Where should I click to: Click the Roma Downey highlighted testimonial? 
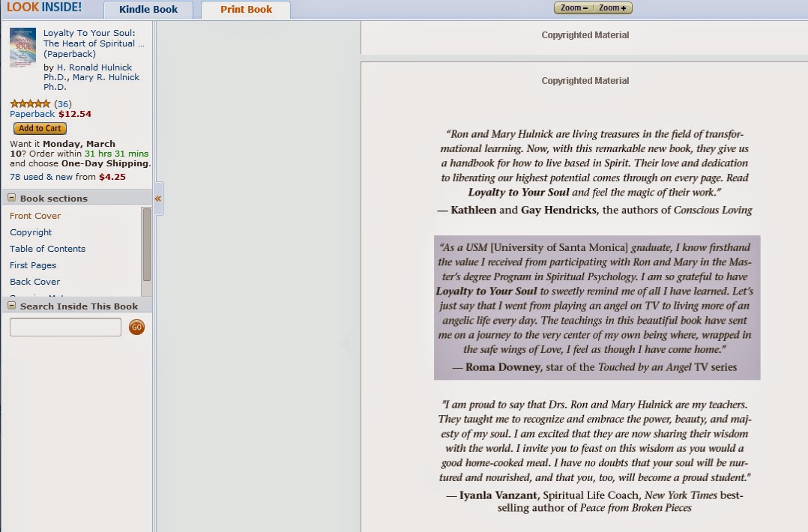597,307
